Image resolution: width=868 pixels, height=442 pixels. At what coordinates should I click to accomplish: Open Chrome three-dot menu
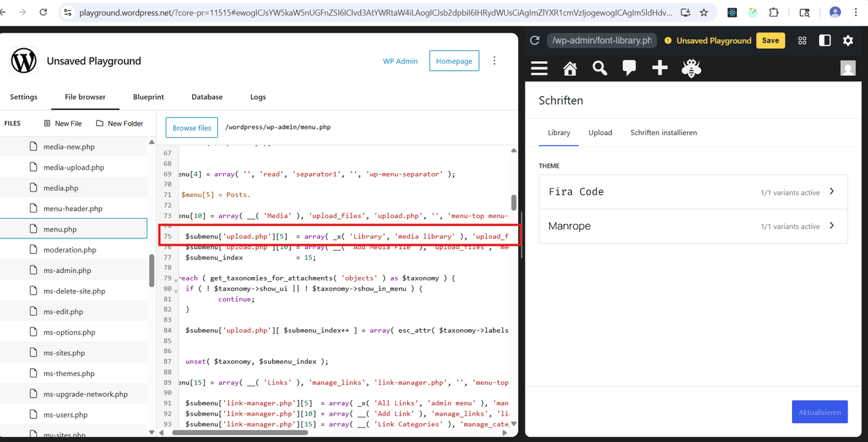pos(858,12)
